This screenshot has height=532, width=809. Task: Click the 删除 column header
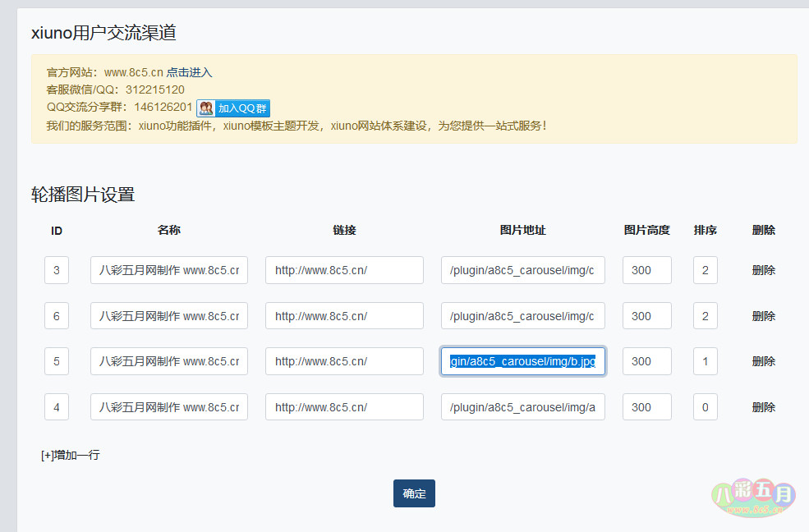tap(764, 230)
